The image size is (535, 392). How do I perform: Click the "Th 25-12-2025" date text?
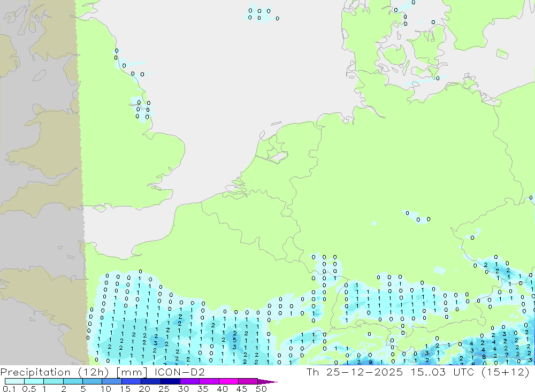(354, 372)
